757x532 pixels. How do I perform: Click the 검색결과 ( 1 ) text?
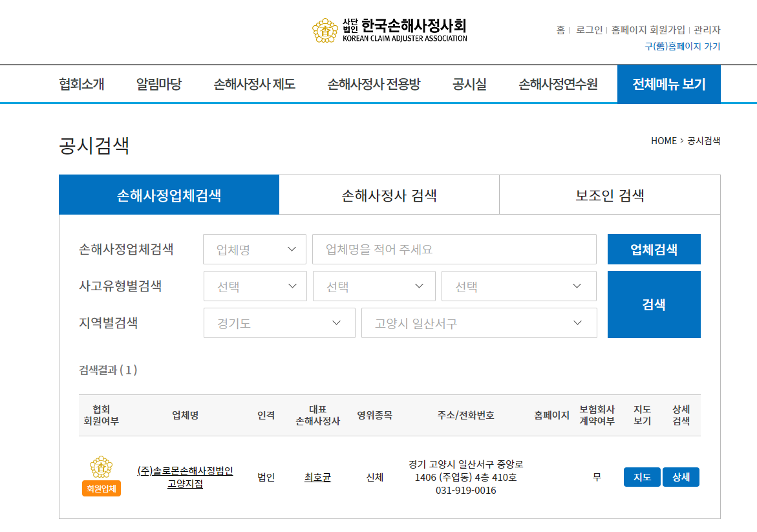click(108, 370)
